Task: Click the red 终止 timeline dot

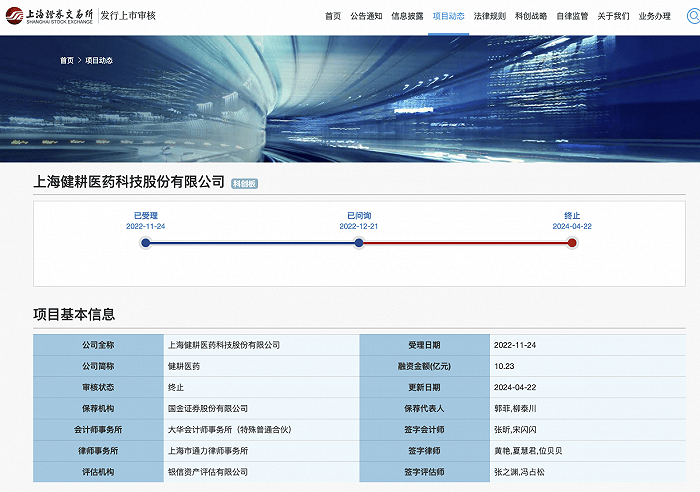Action: 572,243
